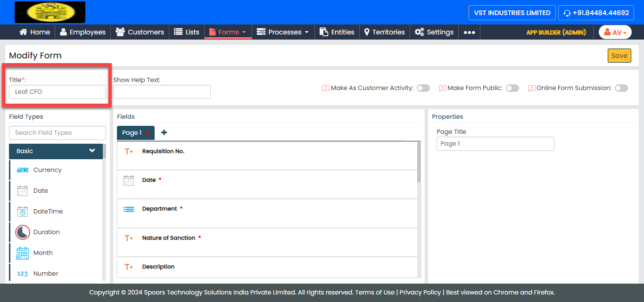Choose the Duration field type icon
This screenshot has width=644, height=302.
coord(23,232)
